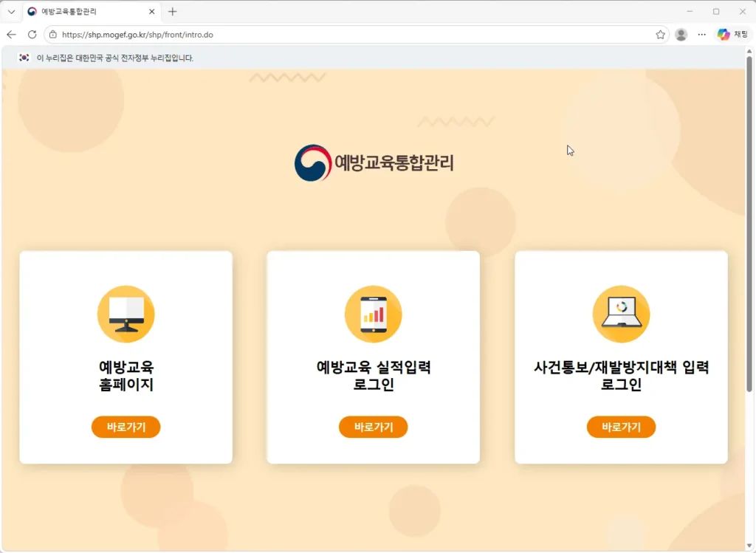Minimize the browser window

(690, 12)
